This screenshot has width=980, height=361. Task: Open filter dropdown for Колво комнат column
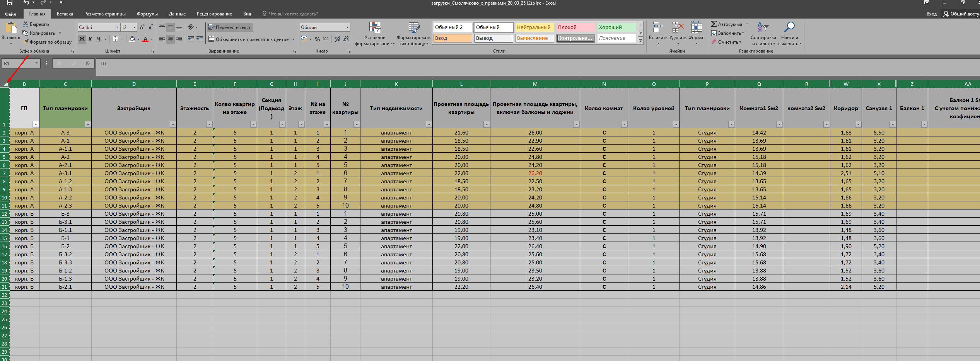coord(624,124)
